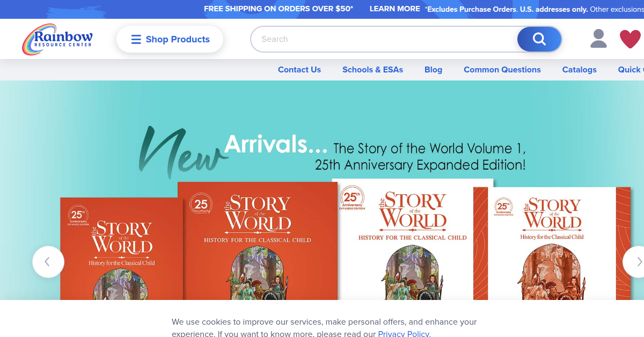644x337 pixels.
Task: Focus the Search text field
Action: [384, 39]
